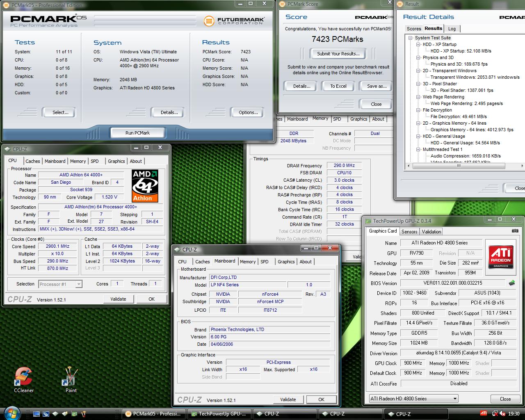Viewport: 525px width, 420px height.
Task: Click the Manufacturer value DFI Corp,LTD
Action: [x=270, y=278]
